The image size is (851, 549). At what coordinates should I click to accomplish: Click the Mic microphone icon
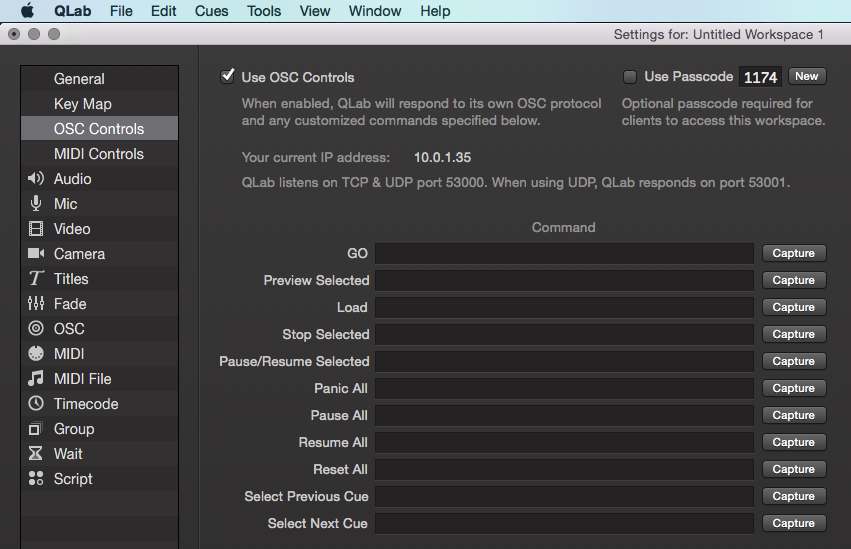(x=36, y=203)
